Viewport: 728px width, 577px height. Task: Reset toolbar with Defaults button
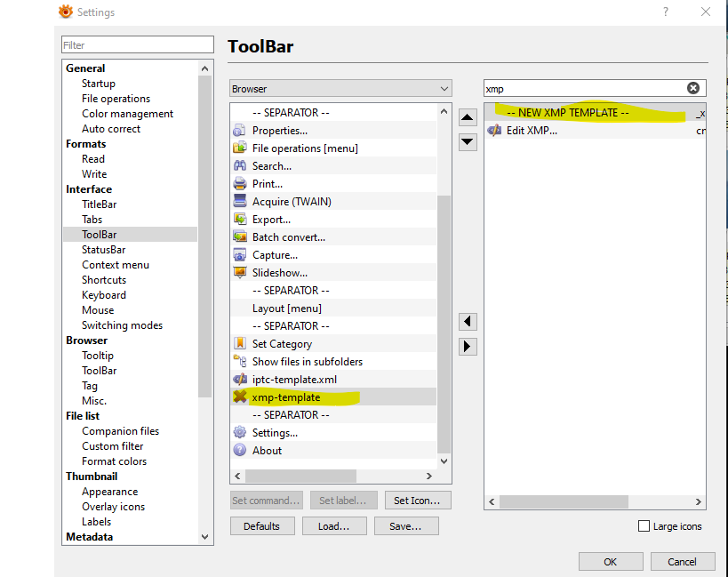pyautogui.click(x=262, y=526)
